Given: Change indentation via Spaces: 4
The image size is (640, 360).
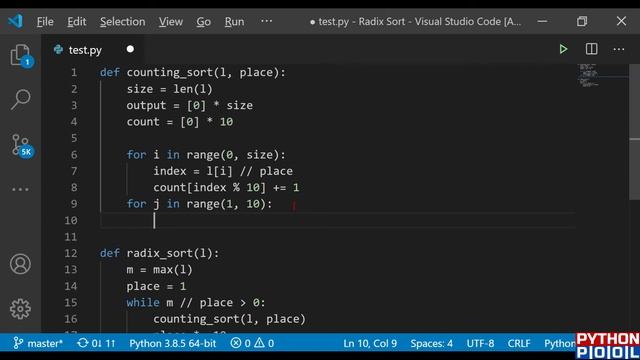Looking at the screenshot, I should click(x=431, y=343).
